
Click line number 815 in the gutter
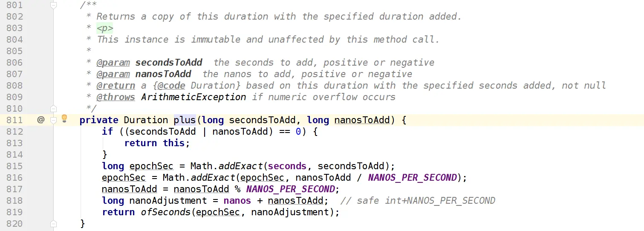[15, 166]
